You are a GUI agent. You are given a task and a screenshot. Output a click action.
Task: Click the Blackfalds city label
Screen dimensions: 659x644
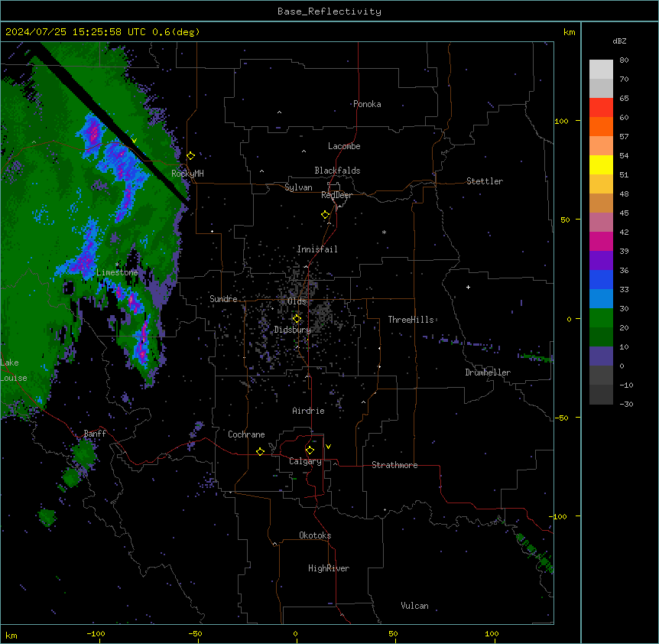point(337,171)
